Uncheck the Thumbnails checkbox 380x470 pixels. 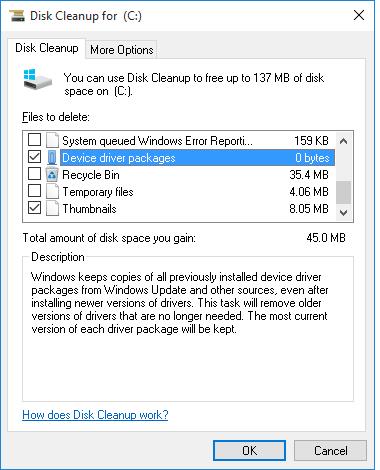35,208
